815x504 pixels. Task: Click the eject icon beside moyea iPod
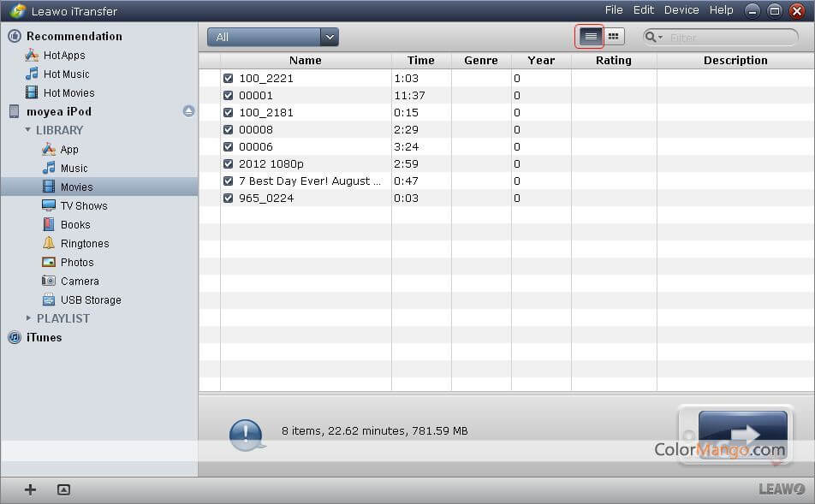coord(188,111)
